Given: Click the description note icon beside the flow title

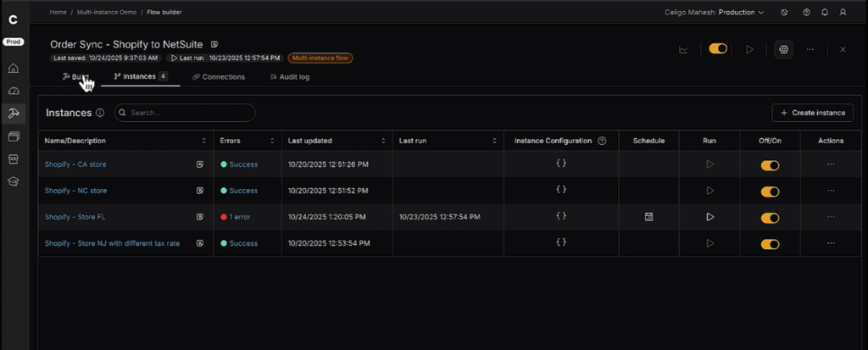Looking at the screenshot, I should (x=214, y=44).
